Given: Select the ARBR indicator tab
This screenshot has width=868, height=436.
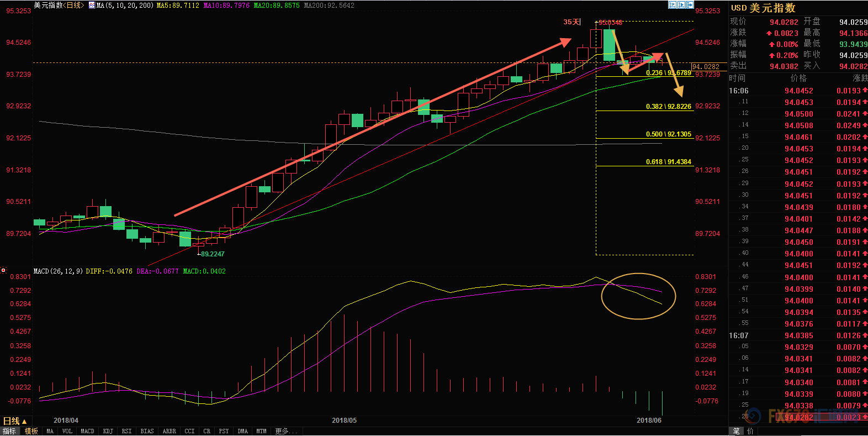Looking at the screenshot, I should [x=169, y=431].
